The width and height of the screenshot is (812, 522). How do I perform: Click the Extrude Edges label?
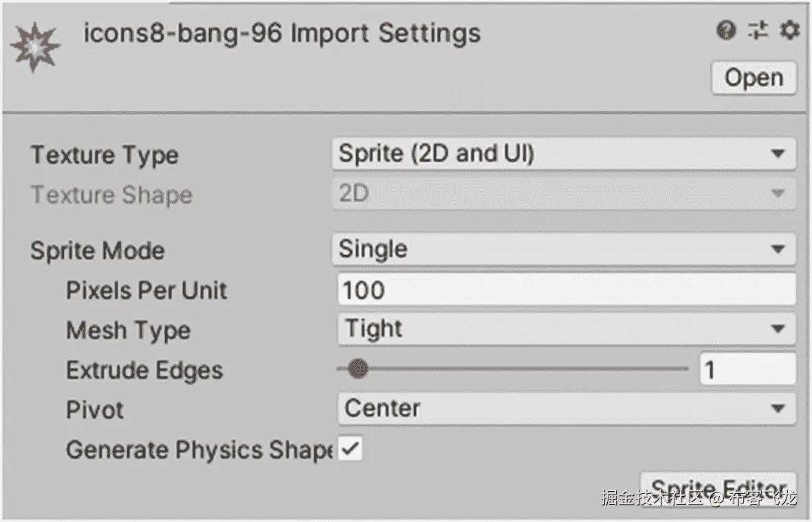pos(144,370)
